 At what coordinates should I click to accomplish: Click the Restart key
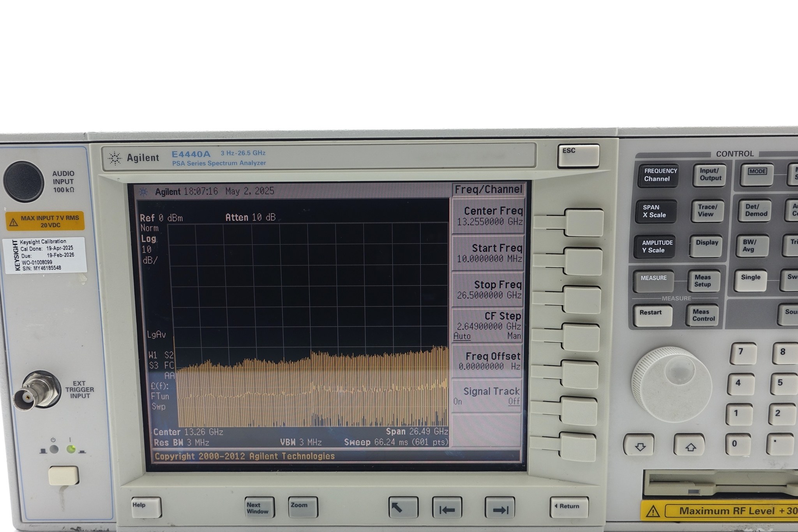click(x=652, y=316)
